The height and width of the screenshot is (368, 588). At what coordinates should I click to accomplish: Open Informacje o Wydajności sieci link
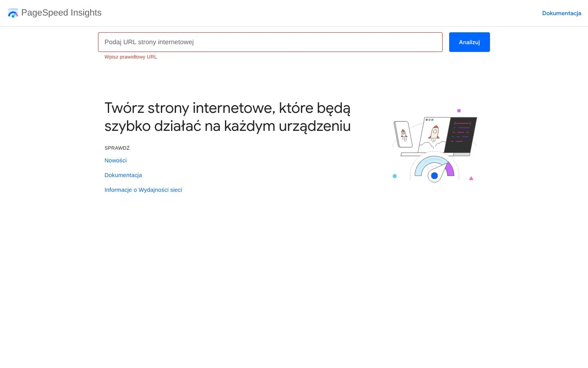click(143, 190)
